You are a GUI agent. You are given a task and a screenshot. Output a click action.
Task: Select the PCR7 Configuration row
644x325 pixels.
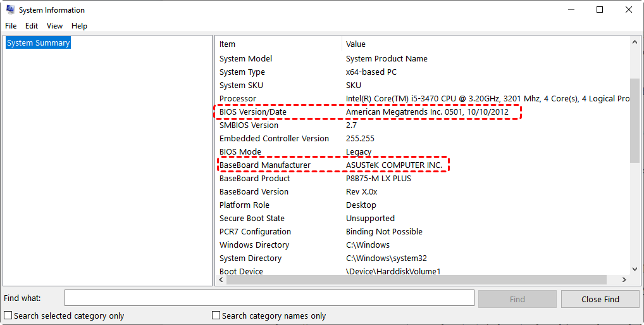(423, 232)
